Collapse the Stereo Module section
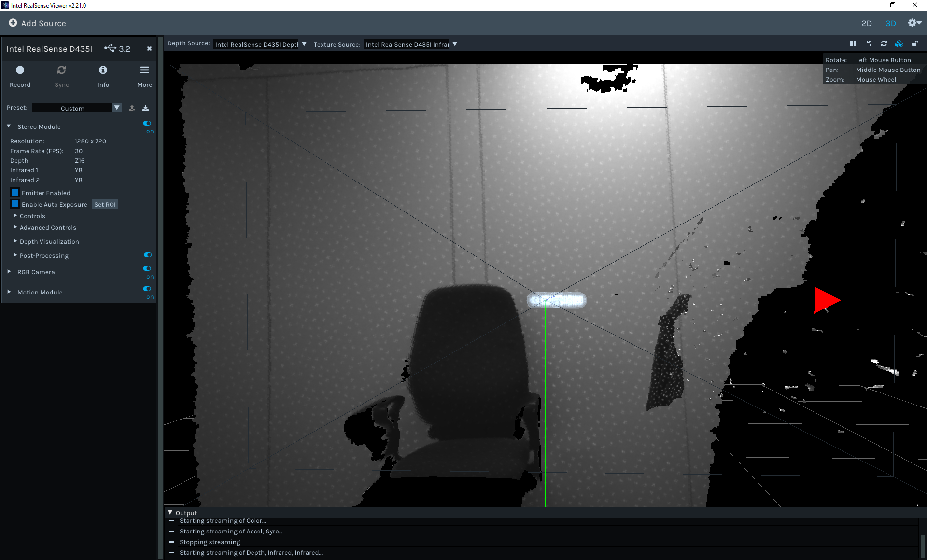Screen dimensions: 927x560 click(9, 126)
